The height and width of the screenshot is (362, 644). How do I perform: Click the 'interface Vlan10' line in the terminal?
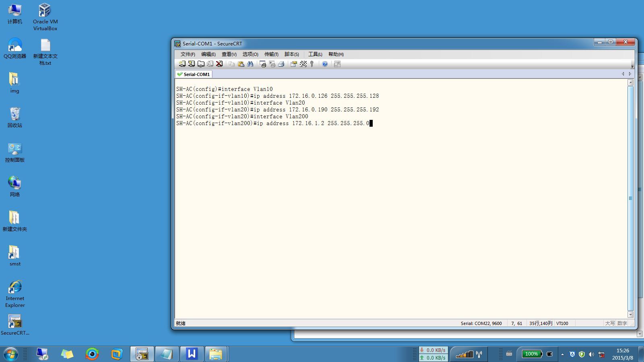click(x=224, y=89)
